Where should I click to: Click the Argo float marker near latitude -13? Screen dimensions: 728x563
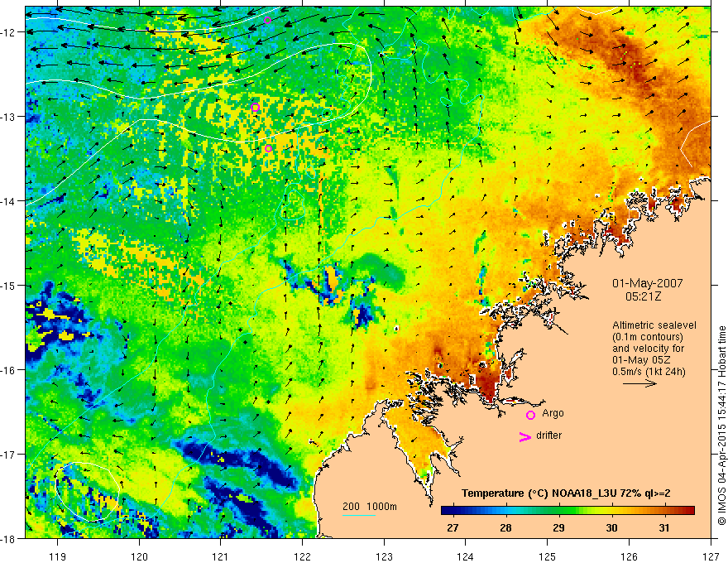tap(255, 108)
